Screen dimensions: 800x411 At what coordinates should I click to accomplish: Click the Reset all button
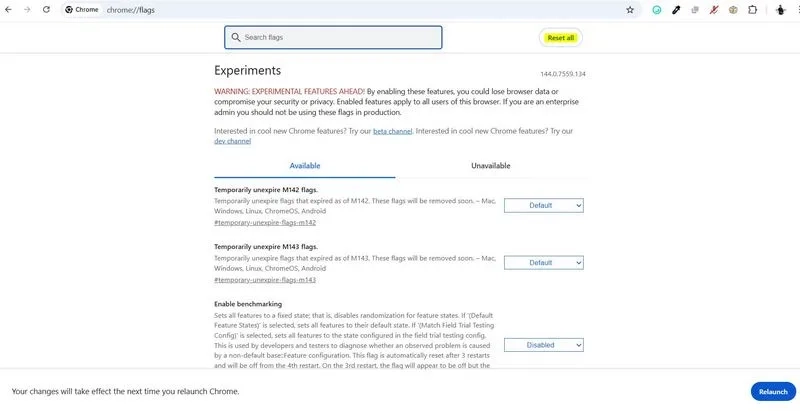pyautogui.click(x=561, y=38)
